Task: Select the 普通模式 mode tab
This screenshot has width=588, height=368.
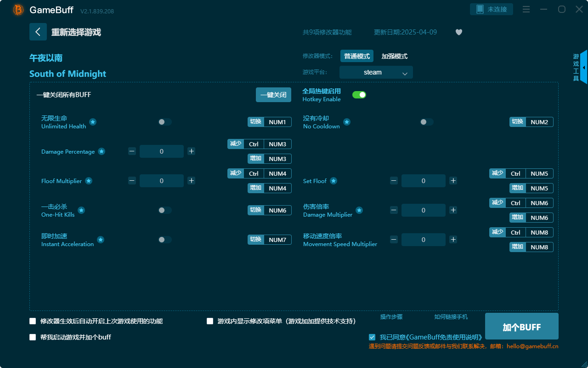Action: (x=356, y=56)
